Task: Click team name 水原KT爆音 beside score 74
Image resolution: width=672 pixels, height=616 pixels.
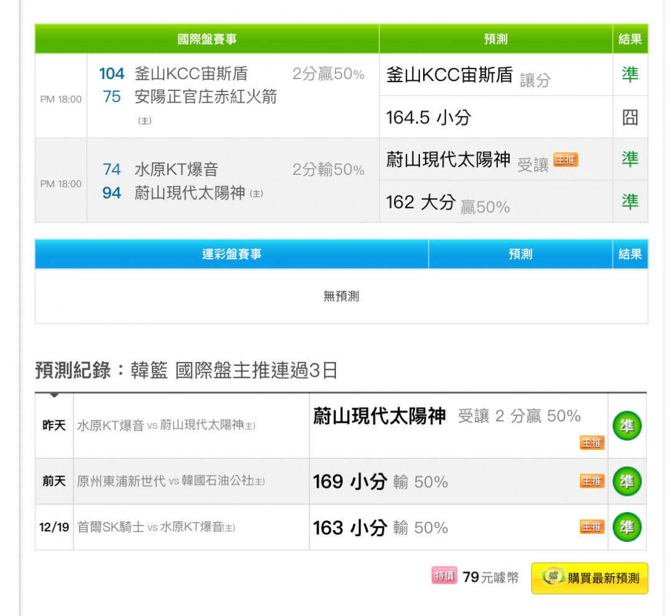Action: tap(177, 169)
